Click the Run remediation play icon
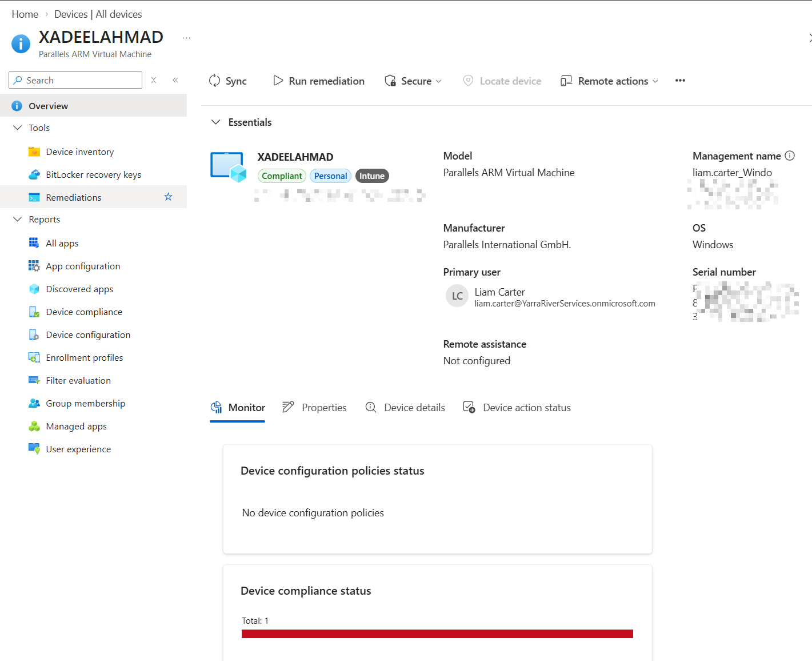The width and height of the screenshot is (812, 661). click(278, 81)
